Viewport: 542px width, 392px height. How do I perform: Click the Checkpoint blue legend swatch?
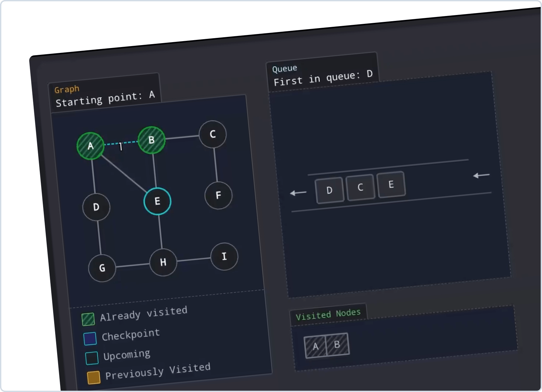(x=90, y=338)
